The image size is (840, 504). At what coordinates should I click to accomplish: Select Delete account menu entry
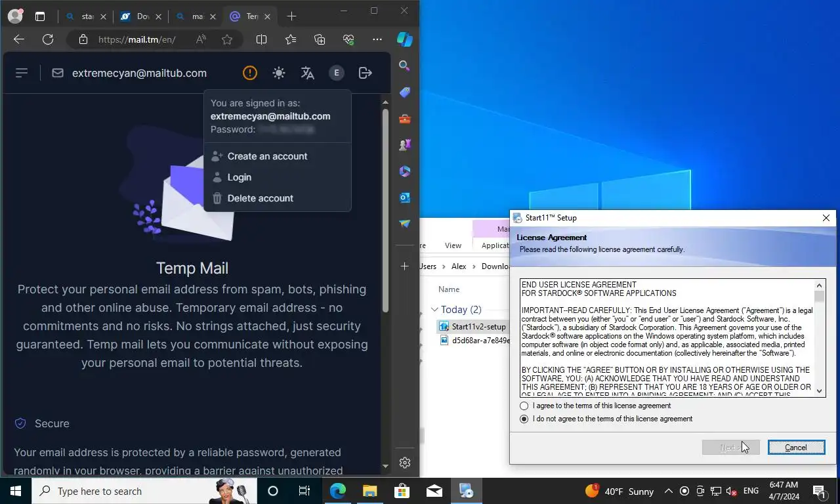(x=278, y=198)
